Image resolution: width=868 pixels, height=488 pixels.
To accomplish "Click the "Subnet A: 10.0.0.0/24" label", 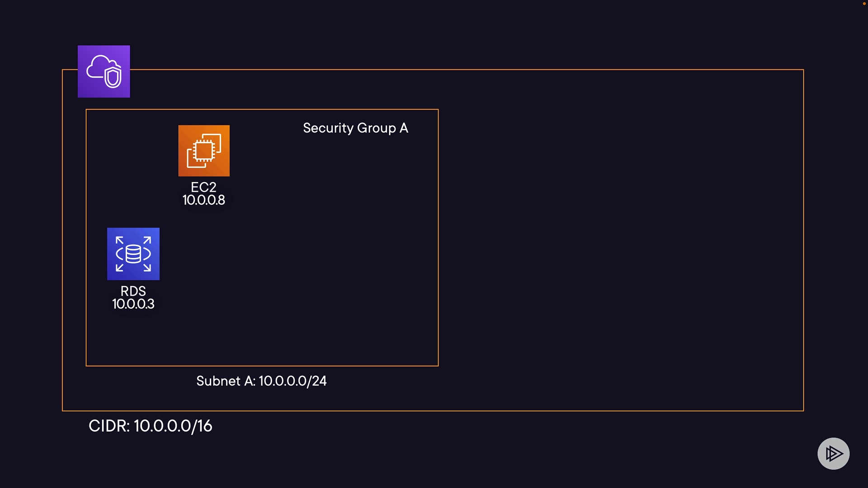I will (261, 381).
